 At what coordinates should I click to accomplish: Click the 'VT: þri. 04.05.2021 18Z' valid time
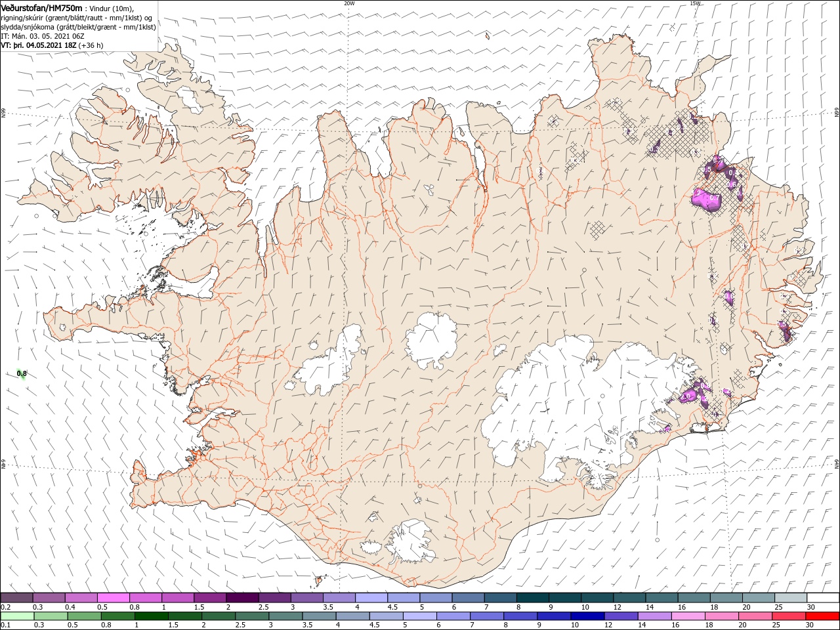point(39,45)
